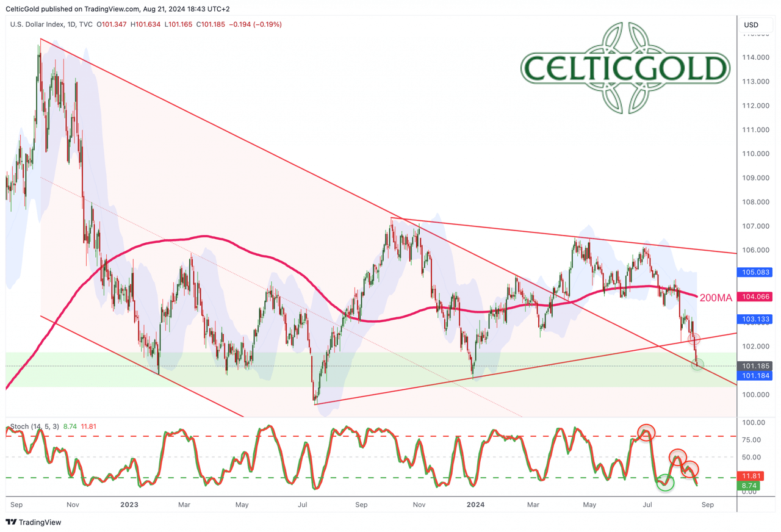Click the grey 101.185 last-price tag on axis
This screenshot has height=532, width=781.
(x=756, y=366)
